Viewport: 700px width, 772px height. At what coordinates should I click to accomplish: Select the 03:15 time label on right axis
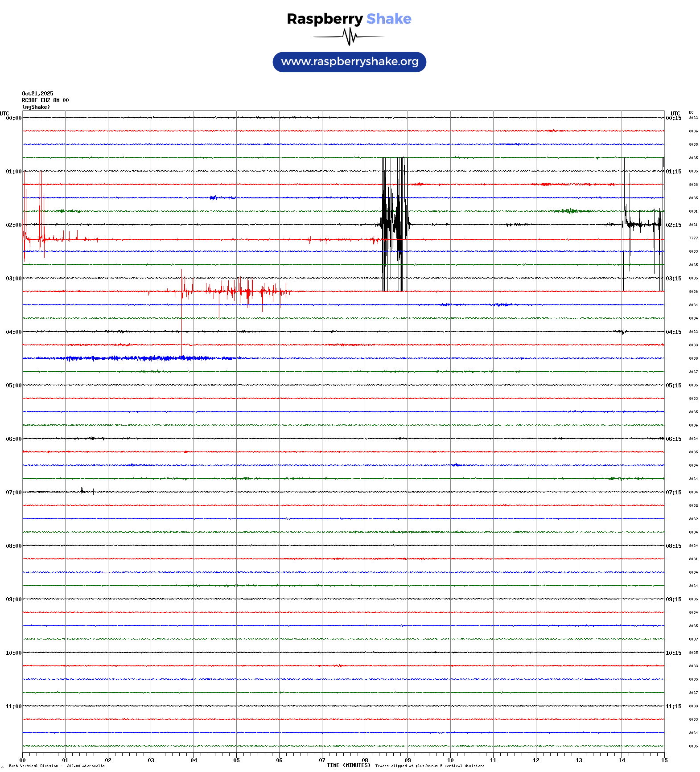coord(673,279)
